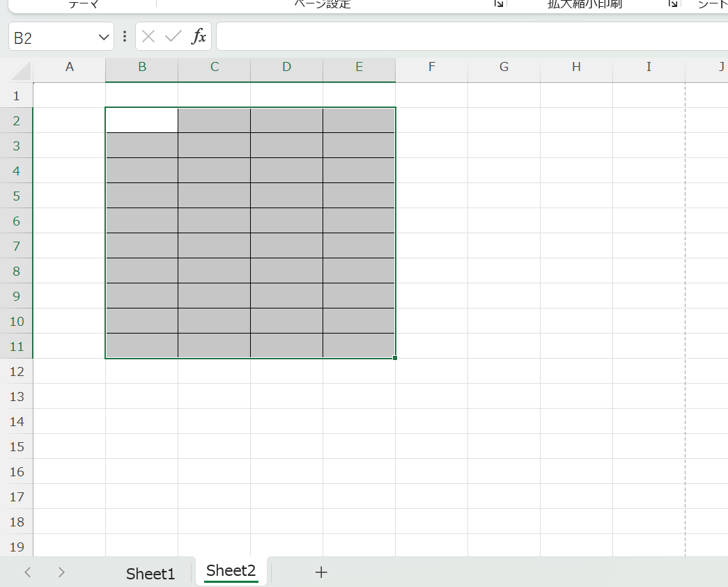Click the white active cell B2
Image resolution: width=728 pixels, height=587 pixels.
pos(142,120)
